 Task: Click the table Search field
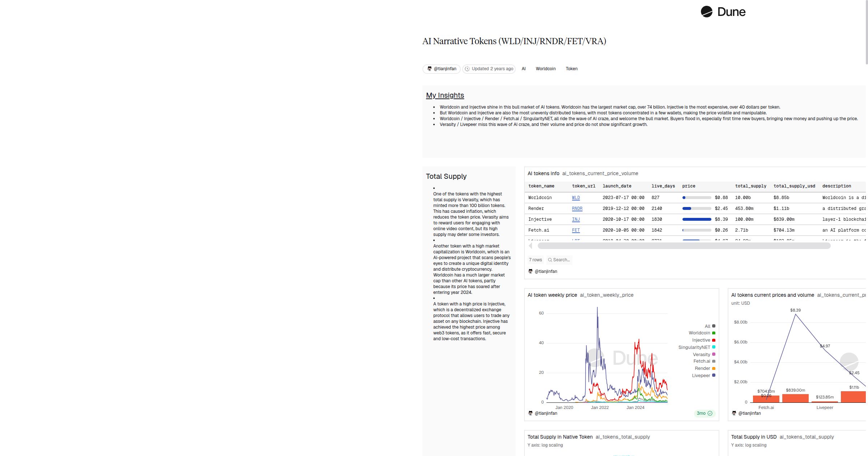click(x=559, y=260)
